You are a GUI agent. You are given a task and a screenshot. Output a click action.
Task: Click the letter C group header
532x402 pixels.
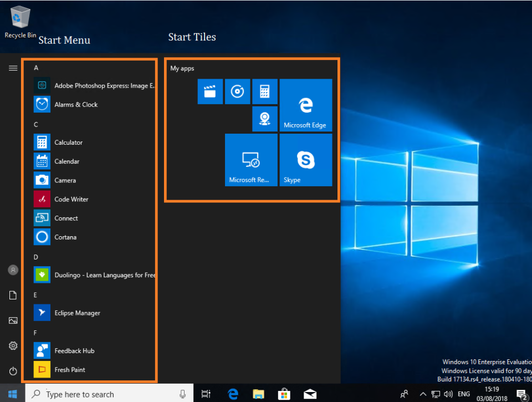pyautogui.click(x=36, y=125)
